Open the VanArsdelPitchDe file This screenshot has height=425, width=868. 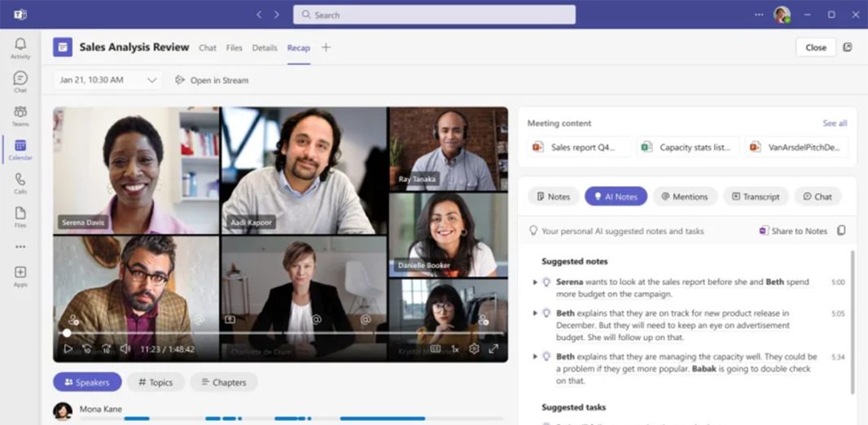[x=796, y=147]
